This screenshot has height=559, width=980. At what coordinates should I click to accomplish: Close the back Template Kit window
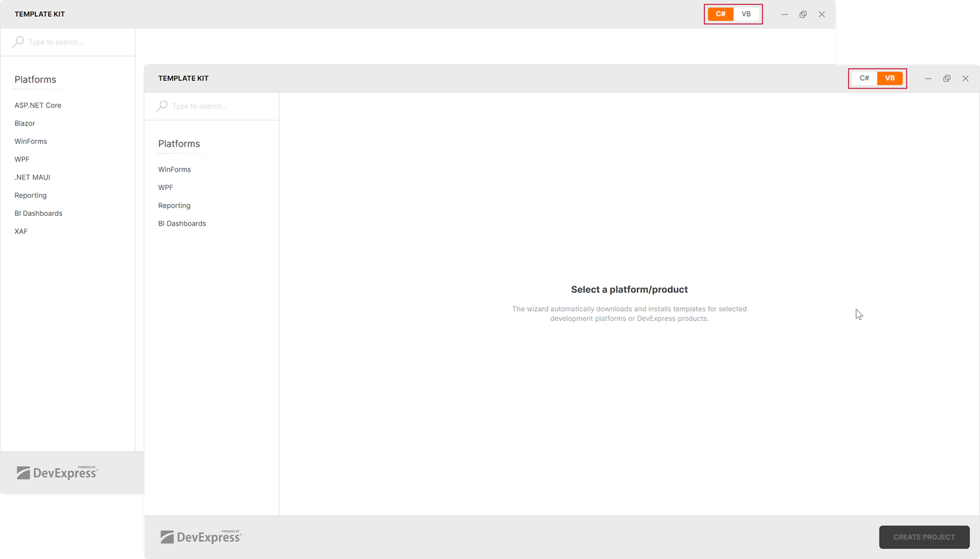821,15
